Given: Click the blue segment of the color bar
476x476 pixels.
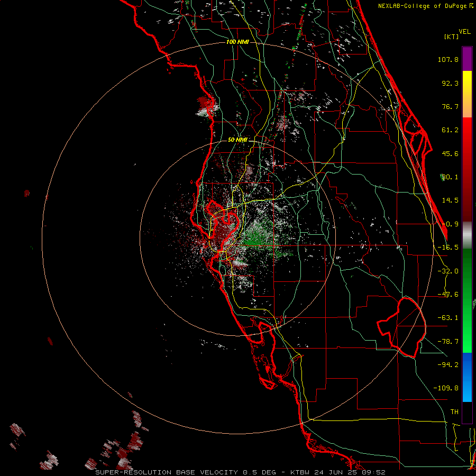Looking at the screenshot, I should (467, 377).
